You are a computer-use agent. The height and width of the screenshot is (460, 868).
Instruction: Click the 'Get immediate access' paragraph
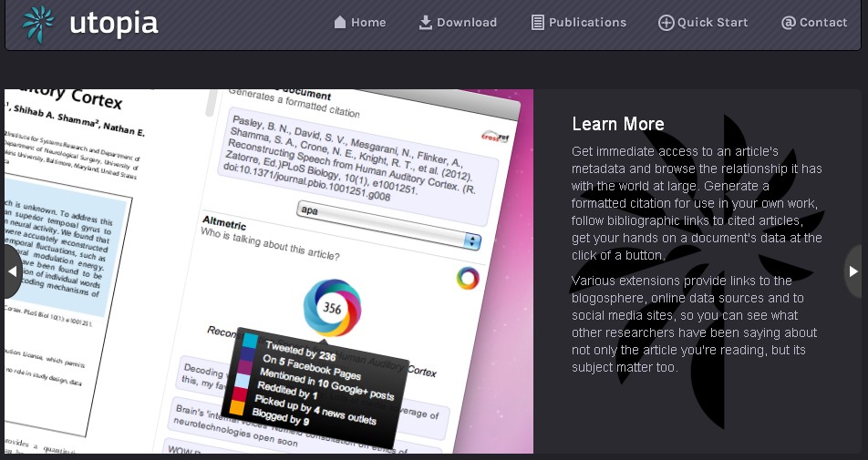click(x=697, y=203)
